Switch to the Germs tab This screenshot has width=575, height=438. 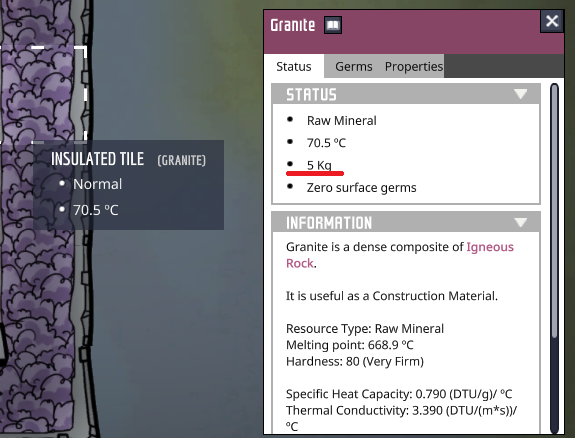pyautogui.click(x=354, y=66)
